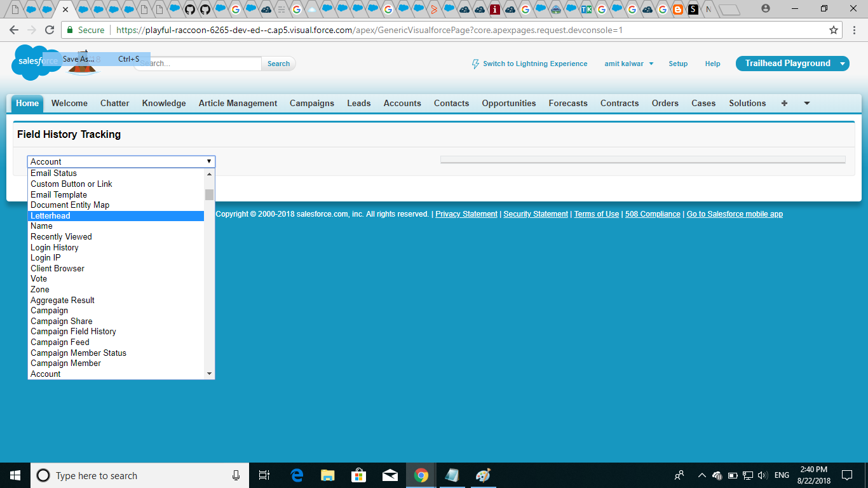Expand the navigation tab overflow arrow
868x488 pixels.
pos(807,103)
